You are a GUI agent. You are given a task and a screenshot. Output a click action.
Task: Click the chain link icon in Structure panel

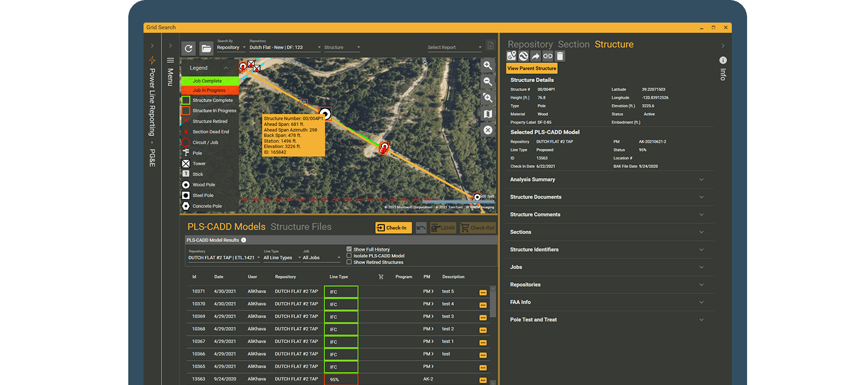548,56
